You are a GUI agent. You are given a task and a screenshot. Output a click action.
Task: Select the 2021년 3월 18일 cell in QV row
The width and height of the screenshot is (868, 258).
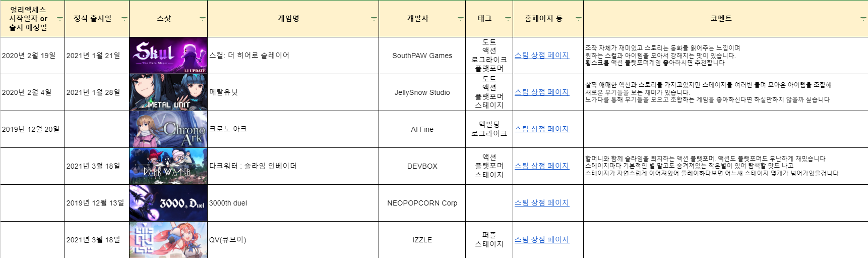(x=93, y=240)
